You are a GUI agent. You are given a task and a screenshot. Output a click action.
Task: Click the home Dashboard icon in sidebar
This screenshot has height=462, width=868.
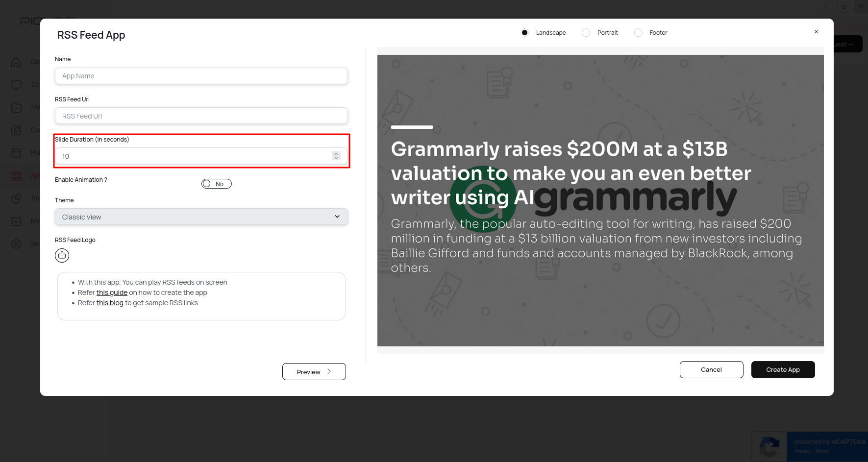pos(16,62)
